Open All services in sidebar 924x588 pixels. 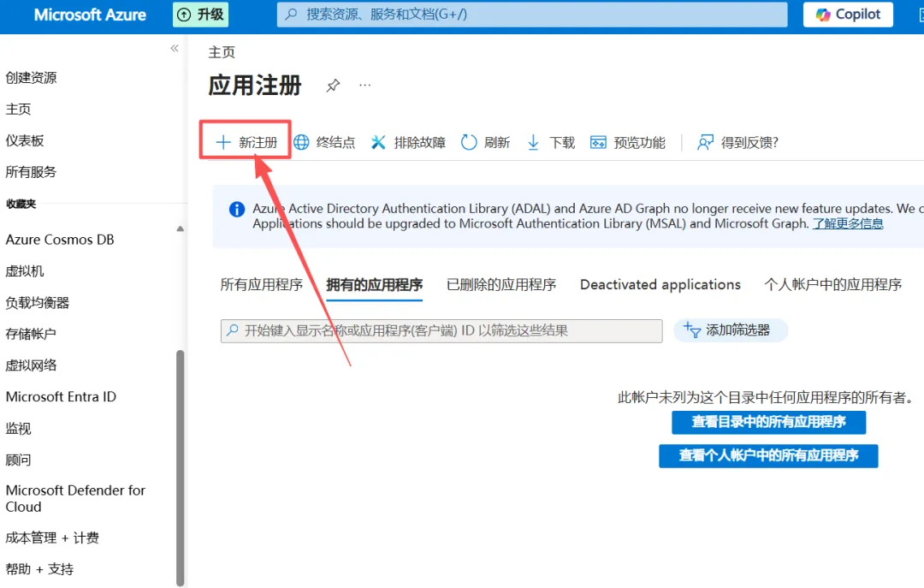32,172
